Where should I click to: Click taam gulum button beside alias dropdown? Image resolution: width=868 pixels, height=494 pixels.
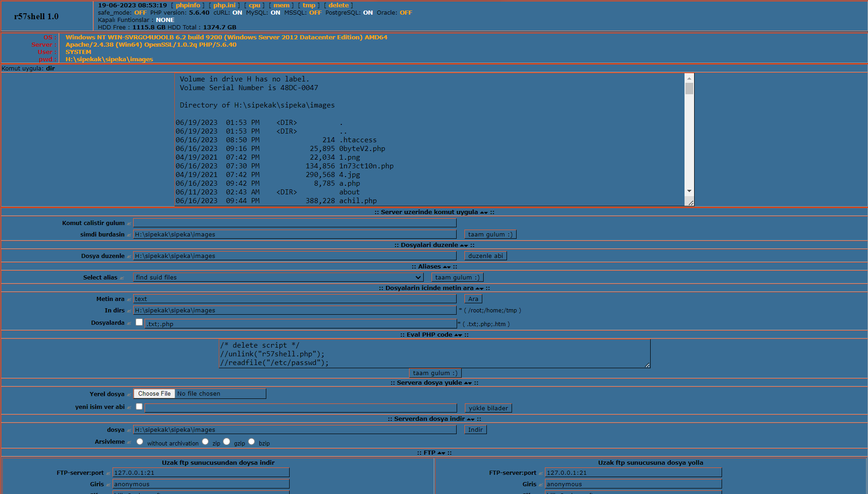pyautogui.click(x=457, y=277)
